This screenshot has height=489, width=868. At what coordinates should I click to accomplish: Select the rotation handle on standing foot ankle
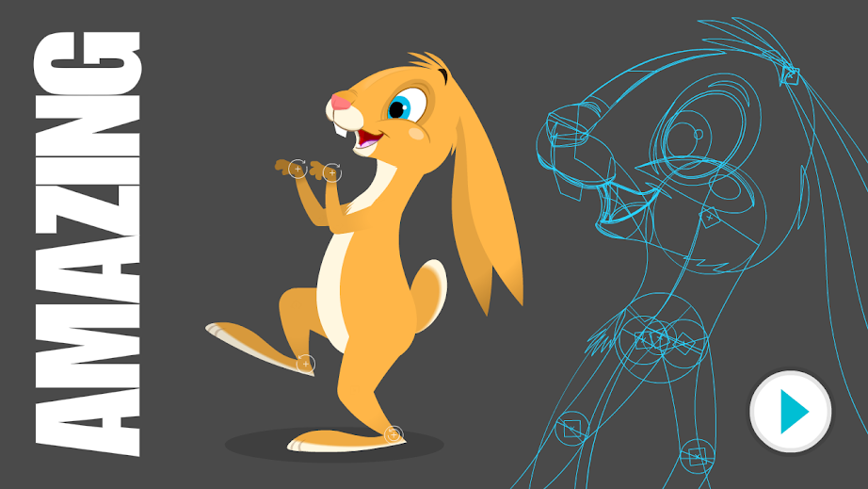[394, 434]
